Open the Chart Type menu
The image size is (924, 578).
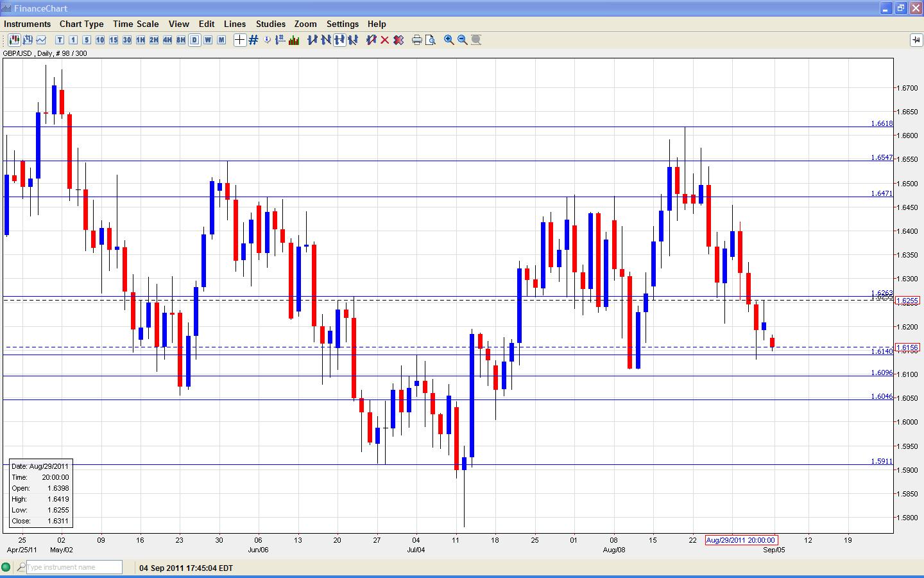click(81, 24)
